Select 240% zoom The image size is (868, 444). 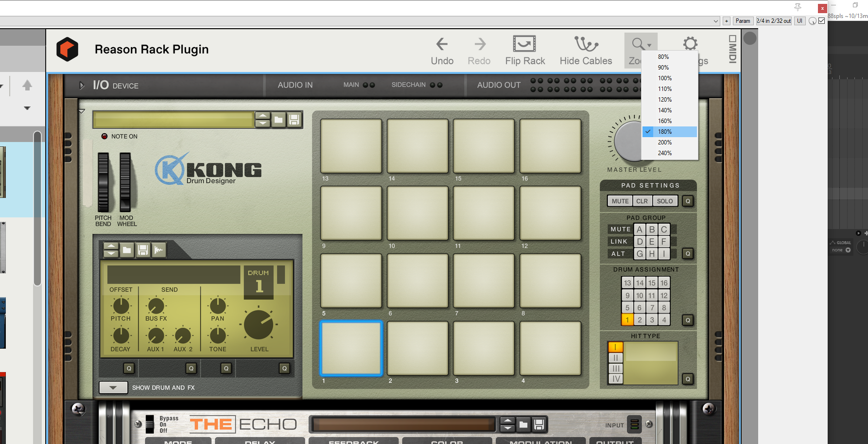pos(670,153)
